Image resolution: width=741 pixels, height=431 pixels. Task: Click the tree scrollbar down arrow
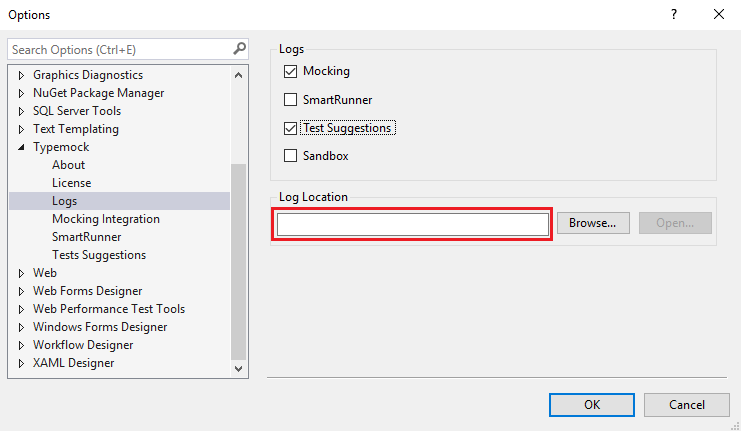(238, 368)
